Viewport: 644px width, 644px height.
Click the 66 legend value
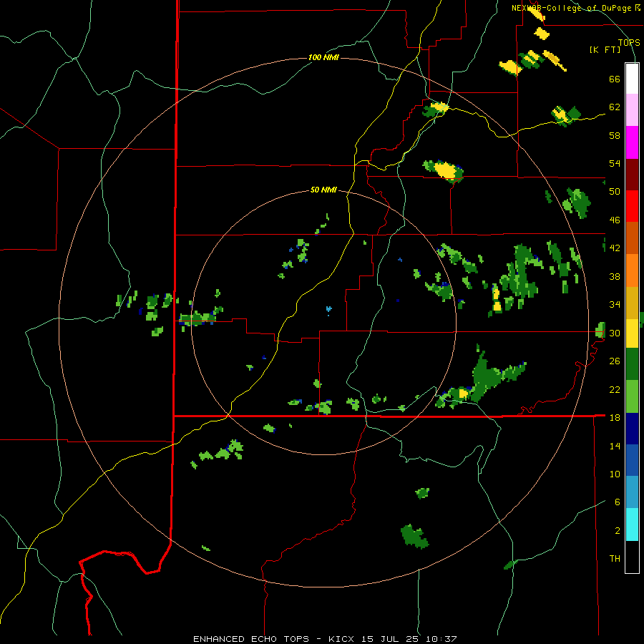[x=615, y=79]
